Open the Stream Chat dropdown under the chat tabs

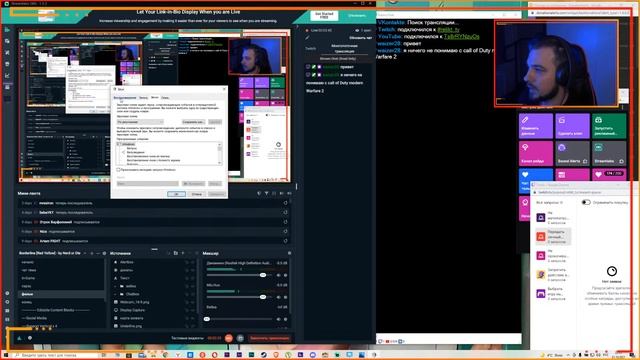[x=338, y=59]
